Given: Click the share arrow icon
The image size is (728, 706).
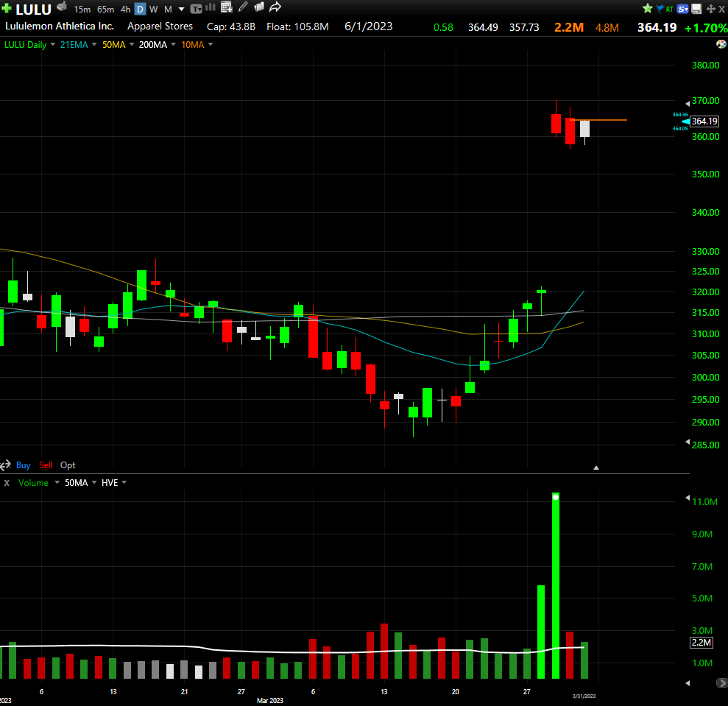Looking at the screenshot, I should [275, 7].
